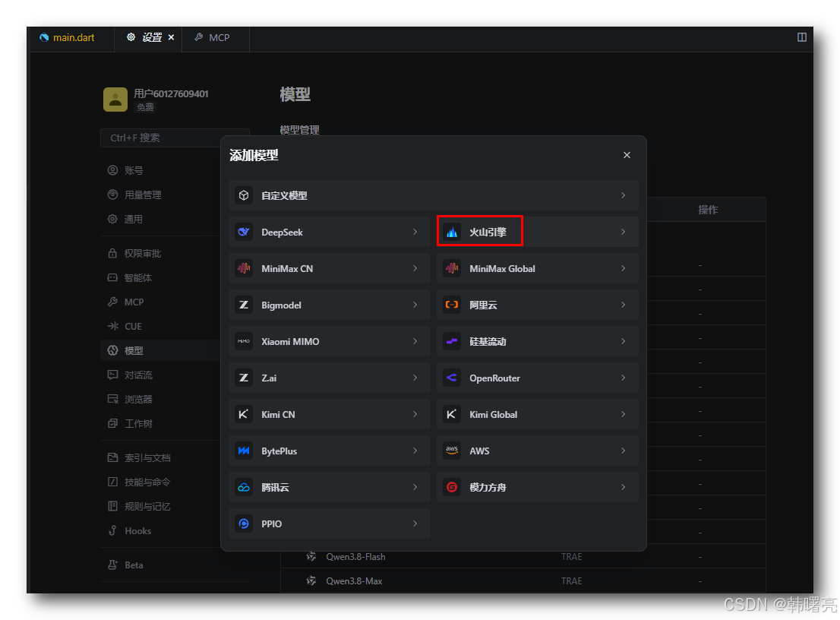Click the OpenRouter logo icon
The height and width of the screenshot is (620, 840).
click(x=452, y=378)
